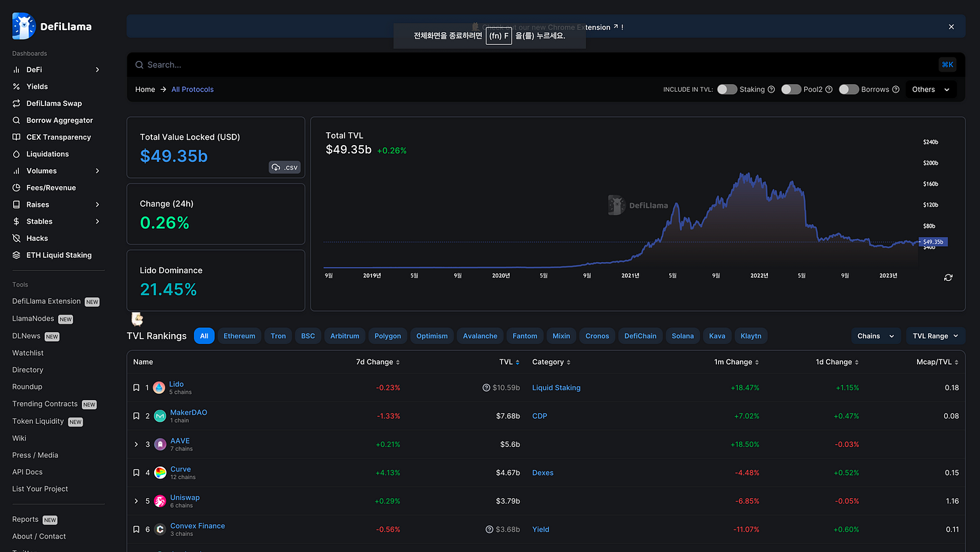Open the DefiLlama Extension link

(x=46, y=301)
